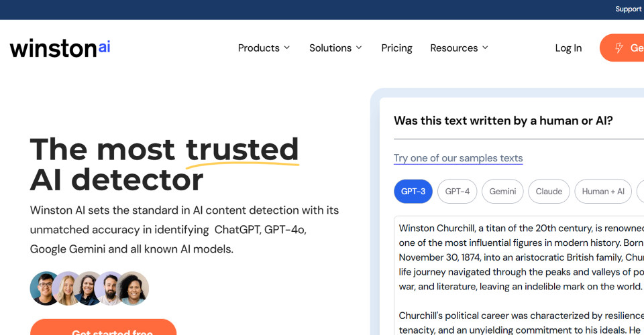Expand the Resources menu chevron
The image size is (644, 335).
485,48
